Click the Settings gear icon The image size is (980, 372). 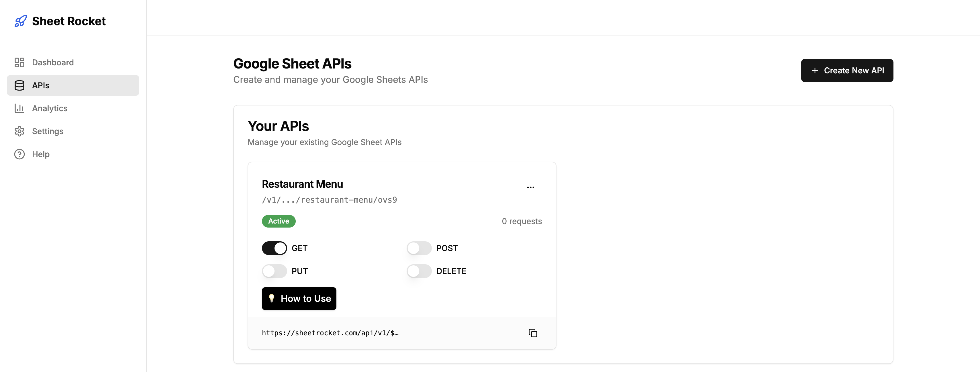coord(19,131)
